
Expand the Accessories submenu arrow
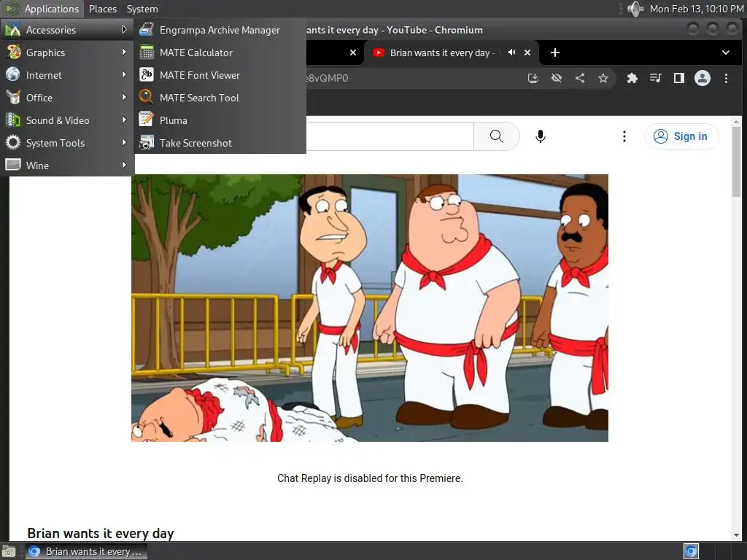tap(124, 29)
